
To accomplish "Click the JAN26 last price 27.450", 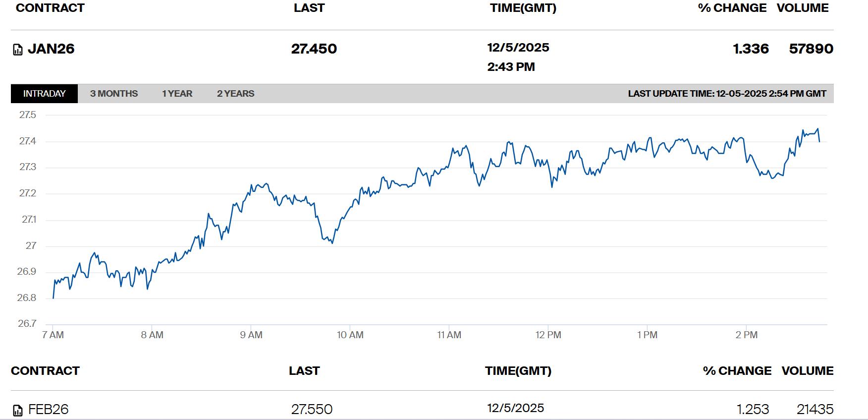I will 314,49.
